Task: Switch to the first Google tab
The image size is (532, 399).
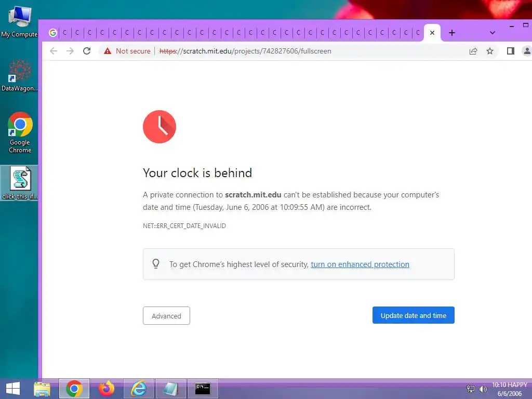Action: 53,33
